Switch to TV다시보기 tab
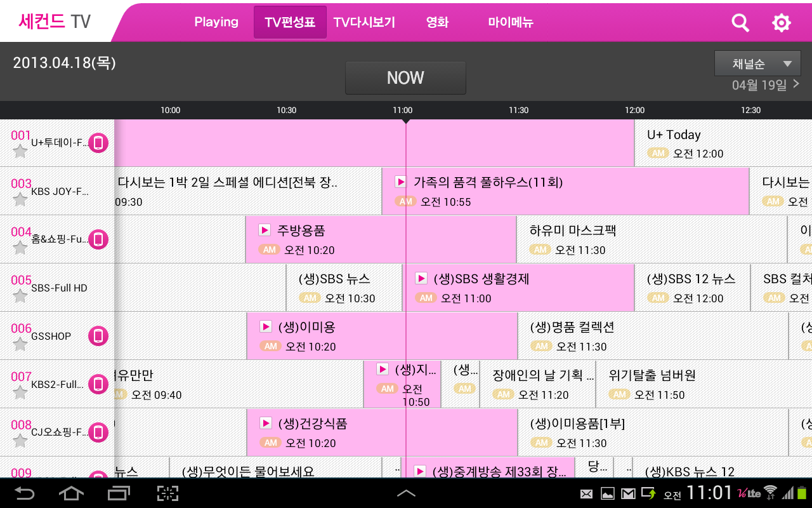The image size is (812, 508). pyautogui.click(x=365, y=22)
